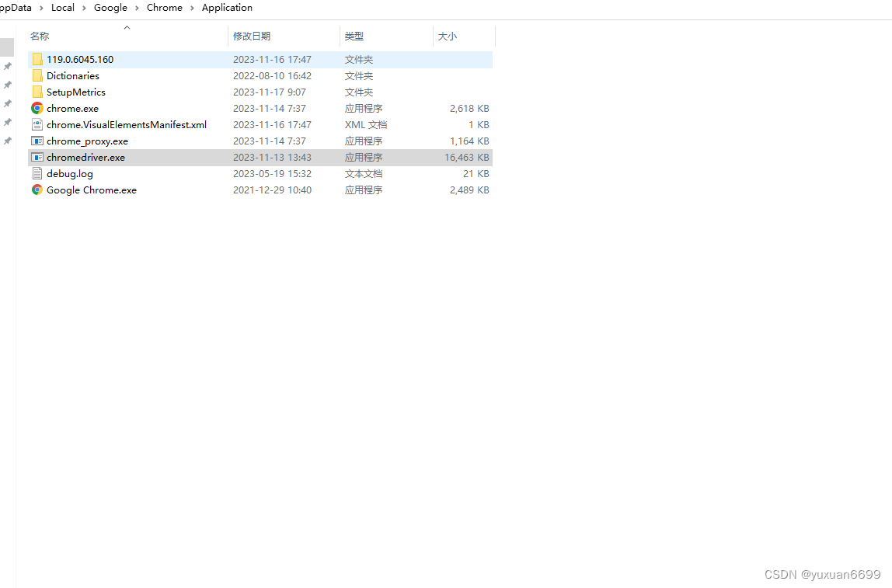Click the date 2021-12-29 10:40
The width and height of the screenshot is (892, 588).
click(272, 190)
